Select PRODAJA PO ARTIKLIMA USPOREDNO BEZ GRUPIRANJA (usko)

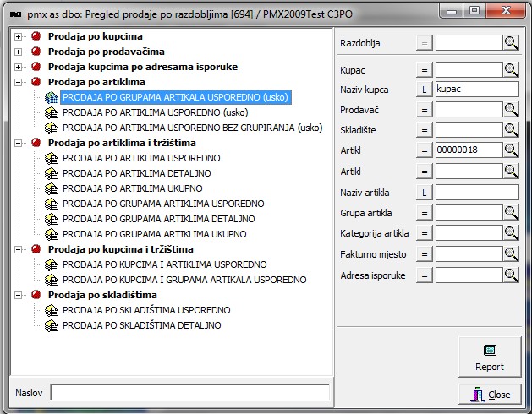[192, 128]
